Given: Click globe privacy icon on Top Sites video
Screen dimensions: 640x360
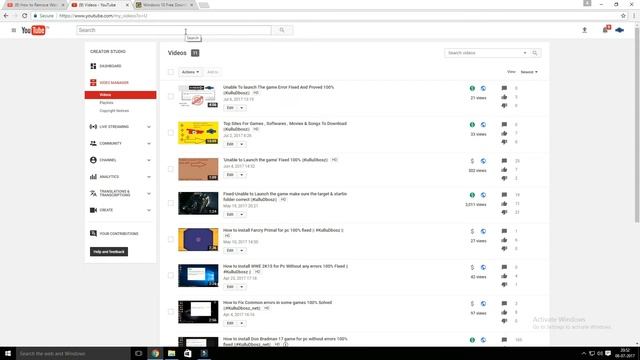Looking at the screenshot, I should tap(483, 125).
